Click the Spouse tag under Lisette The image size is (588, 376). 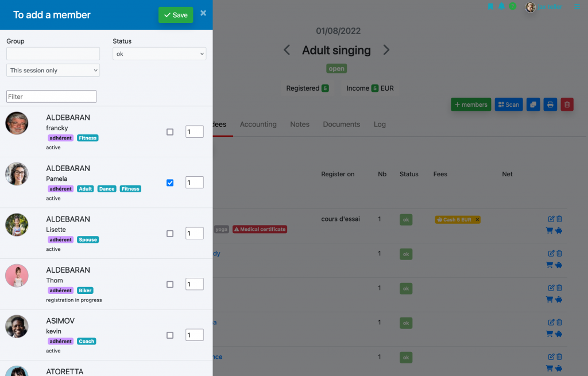pos(88,239)
